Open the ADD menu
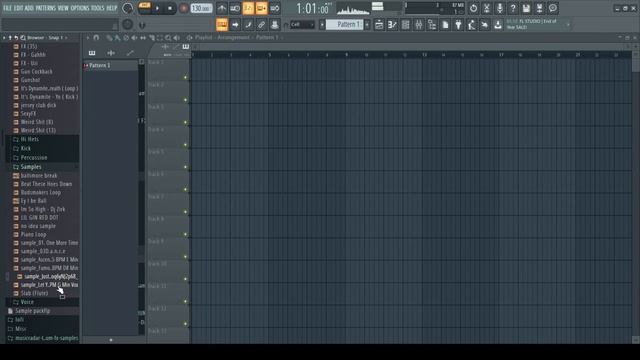Screen dimensions: 640x360 point(29,8)
